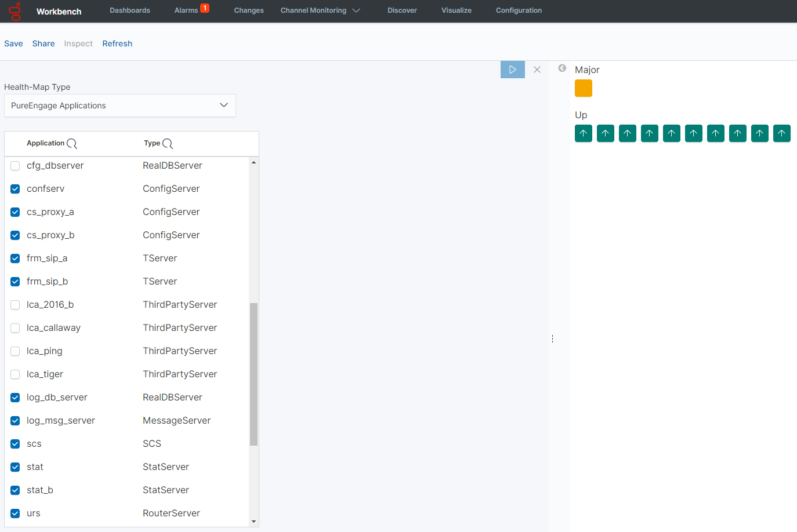Image resolution: width=797 pixels, height=532 pixels.
Task: Select the fourth green Up status tile
Action: tap(650, 133)
